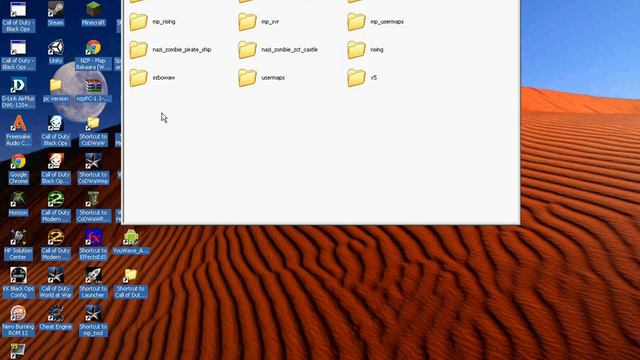Select the YouWave Android icon
This screenshot has width=640, height=360.
(131, 242)
